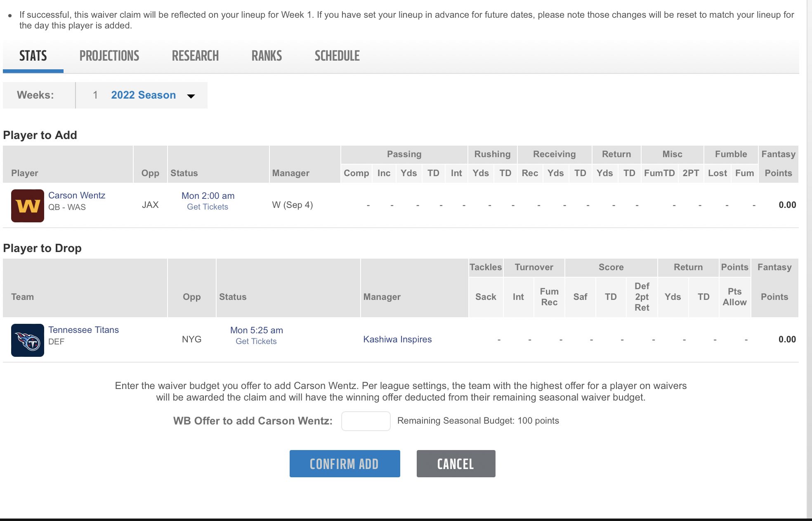Open Tennessee Titans team link
The height and width of the screenshot is (521, 812).
click(x=83, y=330)
